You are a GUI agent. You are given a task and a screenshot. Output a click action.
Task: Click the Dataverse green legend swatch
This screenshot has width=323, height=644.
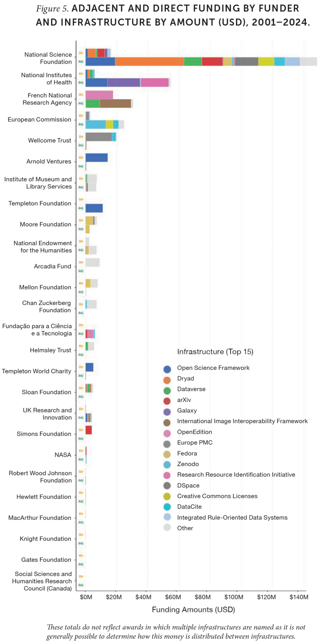coord(167,391)
